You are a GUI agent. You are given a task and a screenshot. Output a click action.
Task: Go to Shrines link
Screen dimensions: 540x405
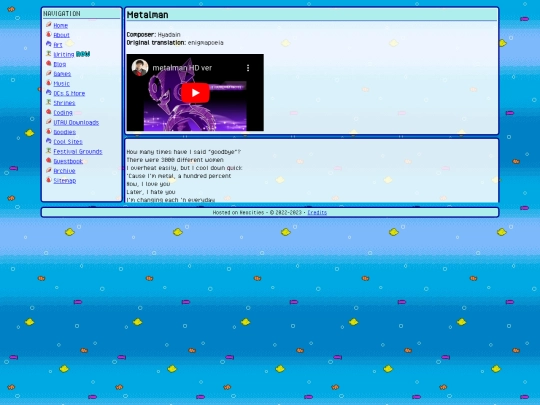click(64, 103)
